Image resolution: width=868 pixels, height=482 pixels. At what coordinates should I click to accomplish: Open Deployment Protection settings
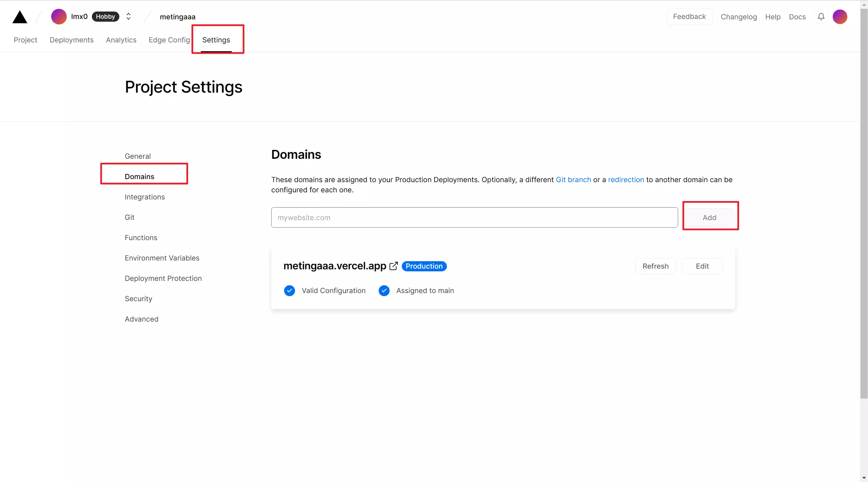point(163,278)
